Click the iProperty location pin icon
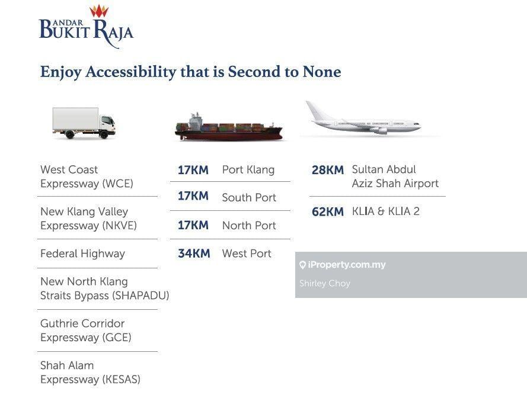 point(302,265)
